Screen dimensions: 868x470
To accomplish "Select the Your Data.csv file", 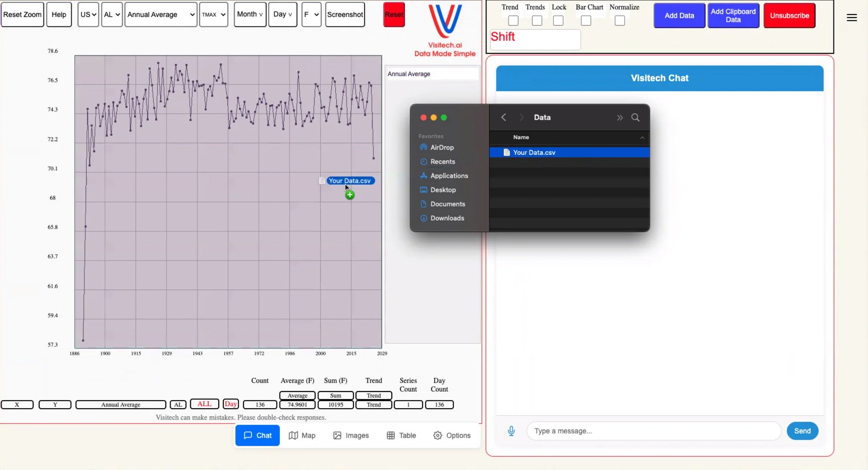I will (534, 152).
